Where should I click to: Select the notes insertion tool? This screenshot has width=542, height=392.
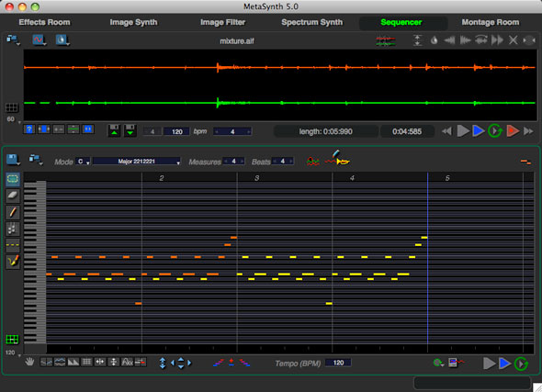tap(13, 229)
